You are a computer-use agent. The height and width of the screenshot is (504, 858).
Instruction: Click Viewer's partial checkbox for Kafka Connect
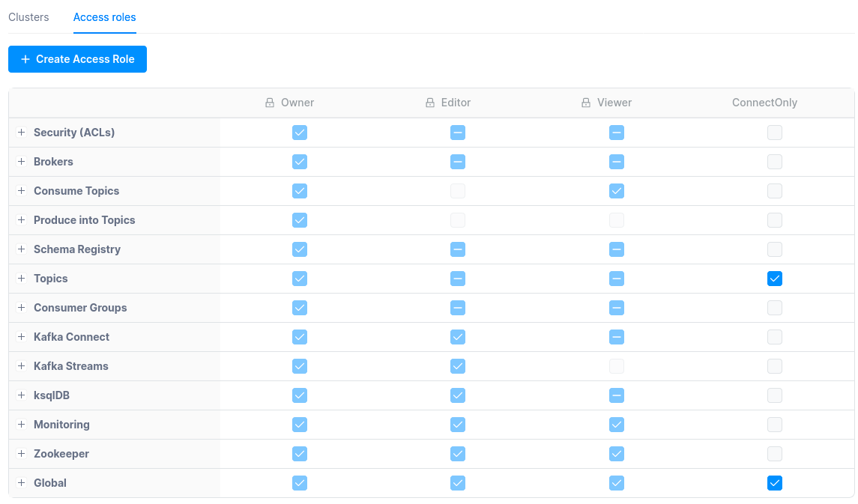(x=617, y=337)
